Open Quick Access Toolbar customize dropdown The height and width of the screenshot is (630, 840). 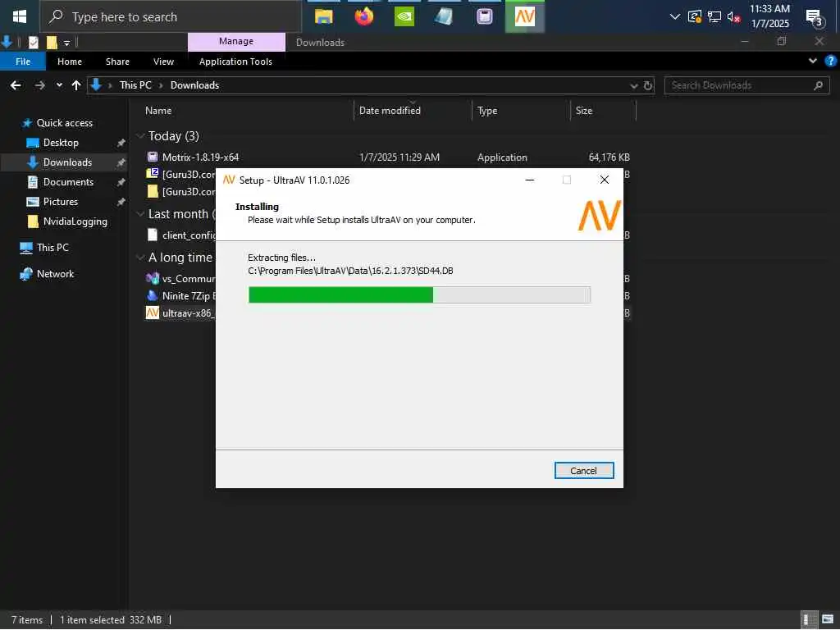click(66, 43)
